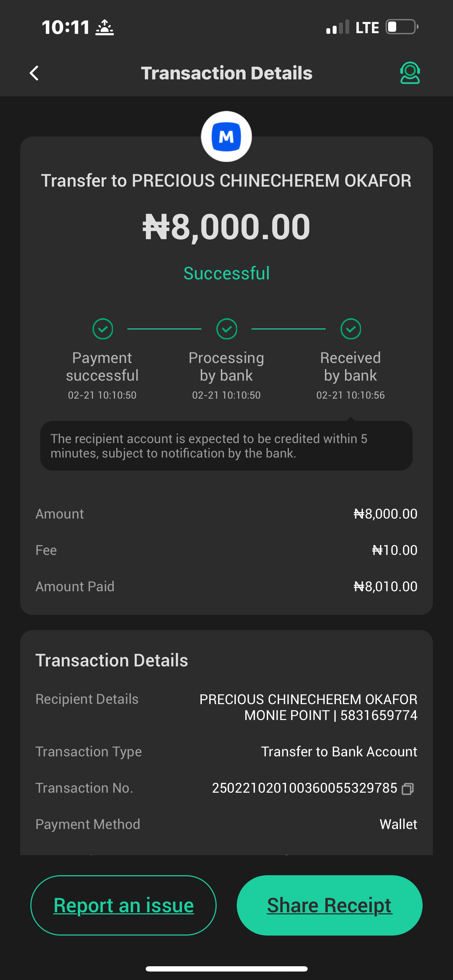The width and height of the screenshot is (453, 980).
Task: Tap the Transaction Type value text
Action: pos(339,752)
